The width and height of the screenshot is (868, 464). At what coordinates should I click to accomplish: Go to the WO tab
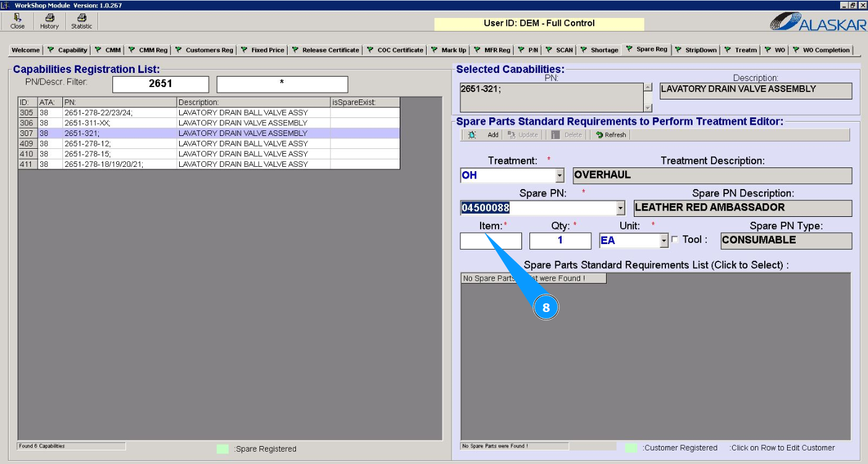pos(775,50)
